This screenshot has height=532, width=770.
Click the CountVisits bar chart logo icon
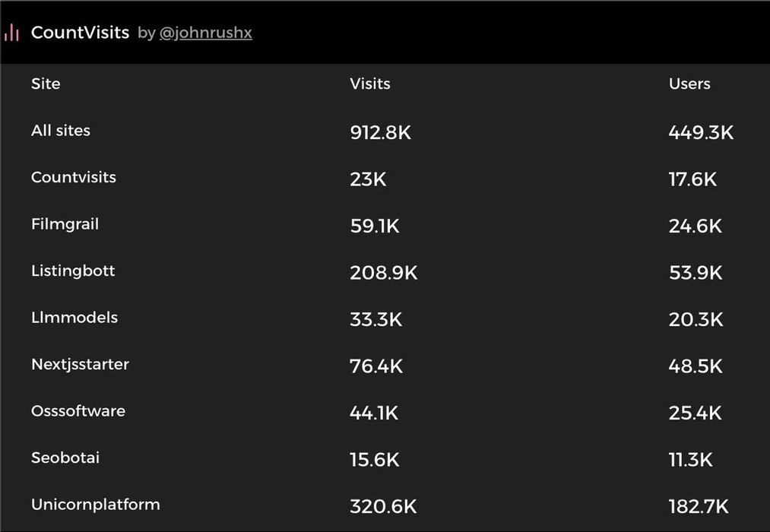click(x=11, y=33)
